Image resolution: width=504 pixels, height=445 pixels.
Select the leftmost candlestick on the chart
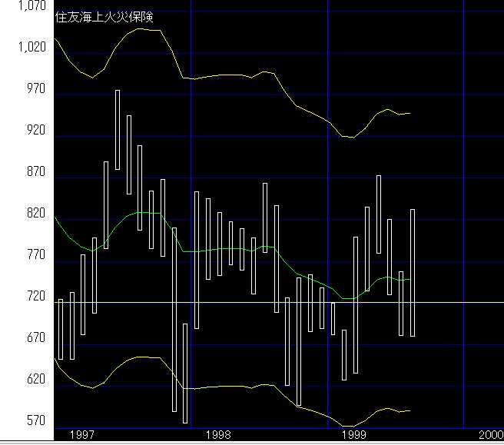[x=61, y=329]
